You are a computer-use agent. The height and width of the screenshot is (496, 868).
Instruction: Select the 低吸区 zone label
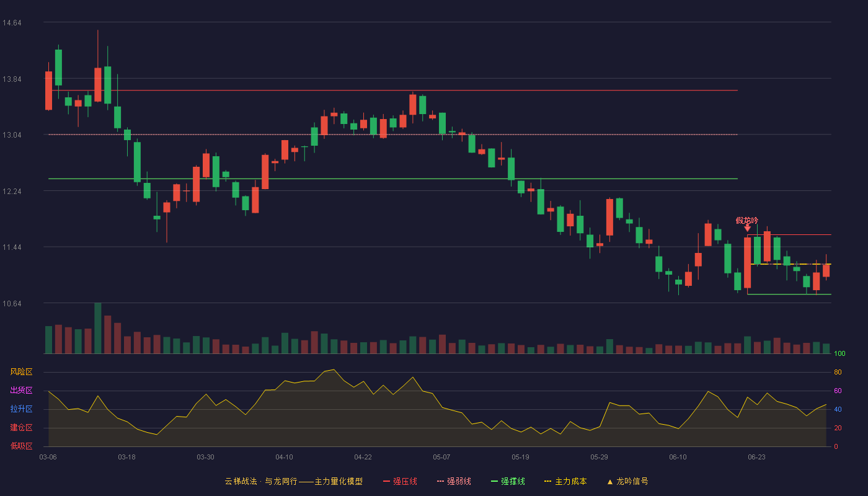(21, 446)
